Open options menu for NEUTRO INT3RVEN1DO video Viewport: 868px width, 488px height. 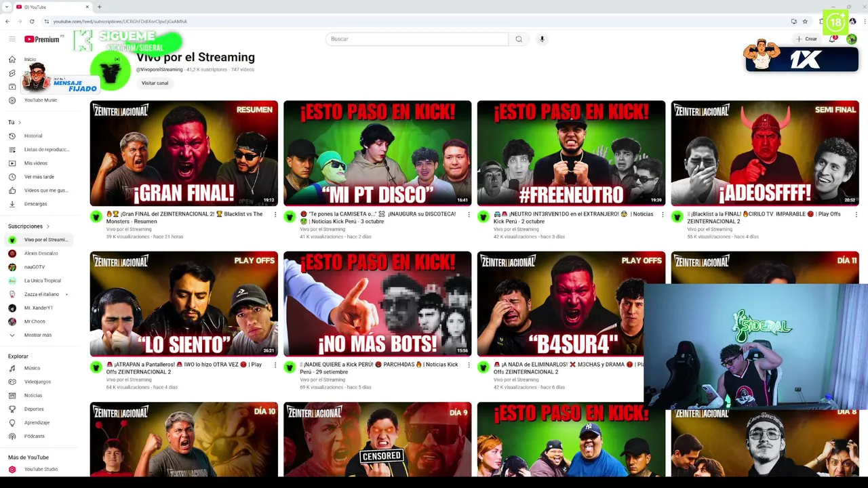[x=663, y=214]
